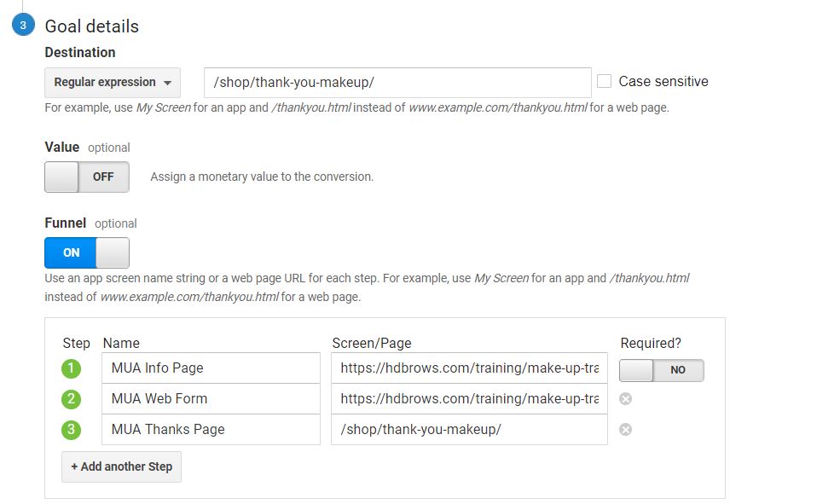Remove the MUA Thanks Page step

pos(625,430)
